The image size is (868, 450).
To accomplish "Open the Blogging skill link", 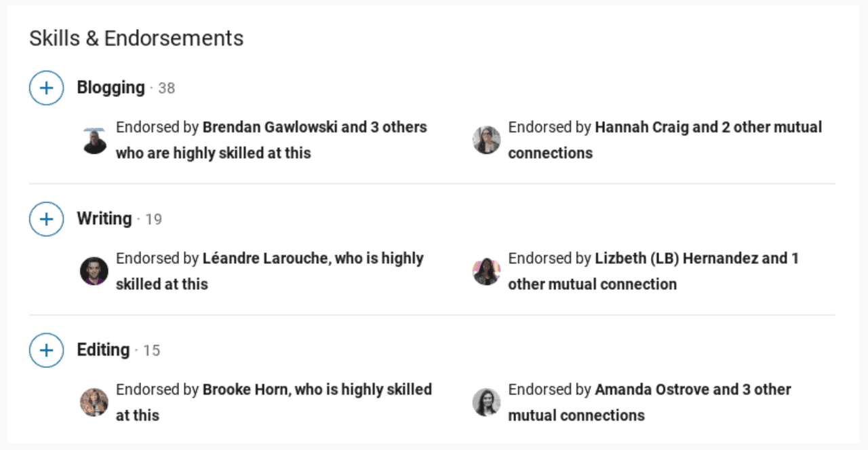I will 110,88.
